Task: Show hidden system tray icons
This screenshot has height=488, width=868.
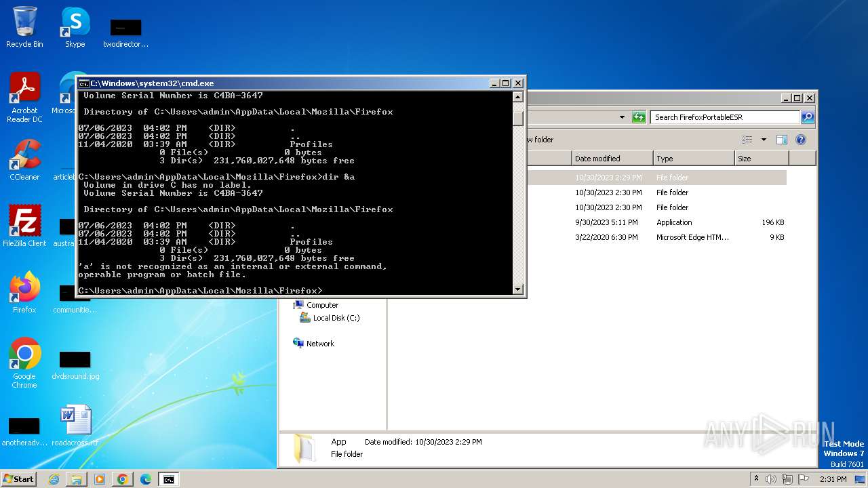Action: pyautogui.click(x=756, y=479)
